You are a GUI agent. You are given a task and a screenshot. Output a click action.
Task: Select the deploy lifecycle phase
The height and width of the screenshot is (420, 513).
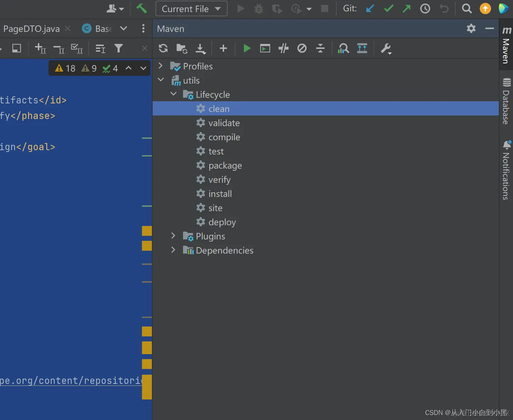tap(325, 222)
